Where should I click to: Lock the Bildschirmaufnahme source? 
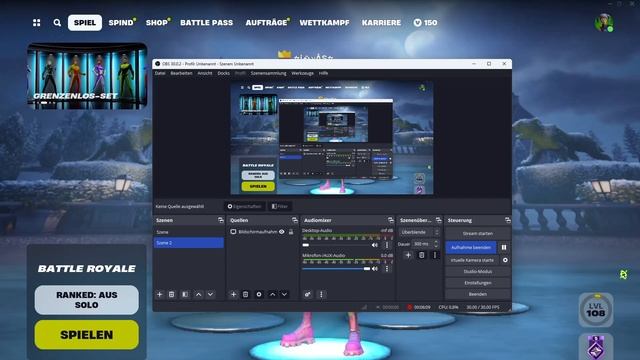291,231
